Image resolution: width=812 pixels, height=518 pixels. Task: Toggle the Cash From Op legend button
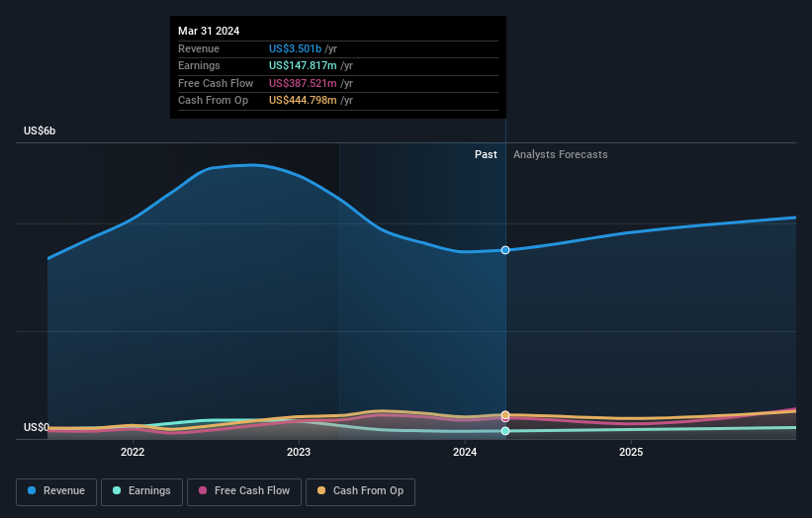pyautogui.click(x=360, y=491)
